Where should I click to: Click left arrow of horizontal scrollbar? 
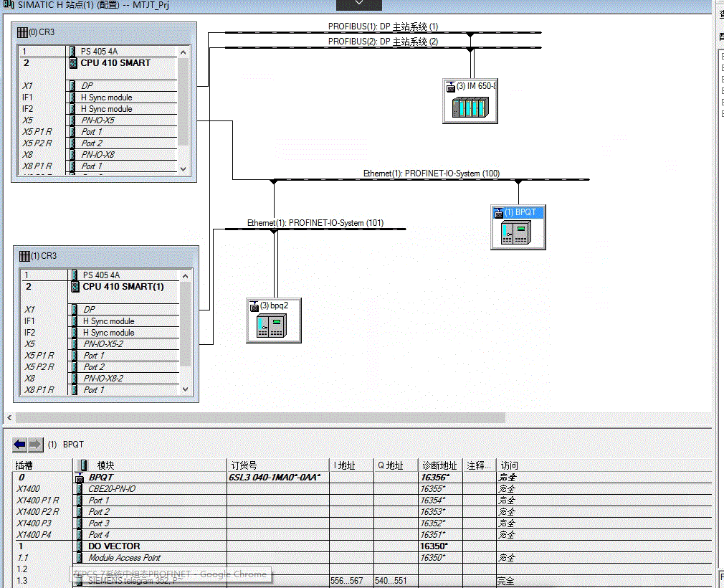(9, 417)
